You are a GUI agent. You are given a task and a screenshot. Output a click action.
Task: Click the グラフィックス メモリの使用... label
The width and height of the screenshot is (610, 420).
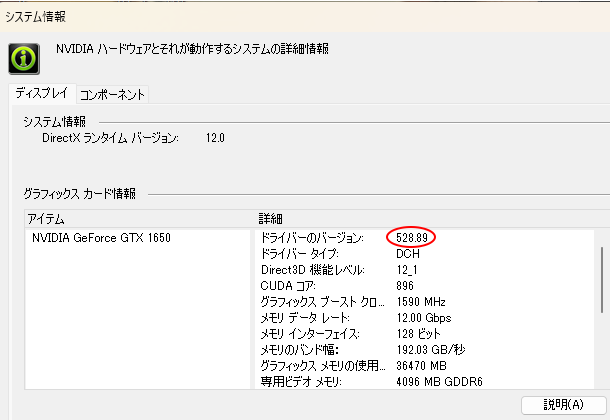(323, 366)
